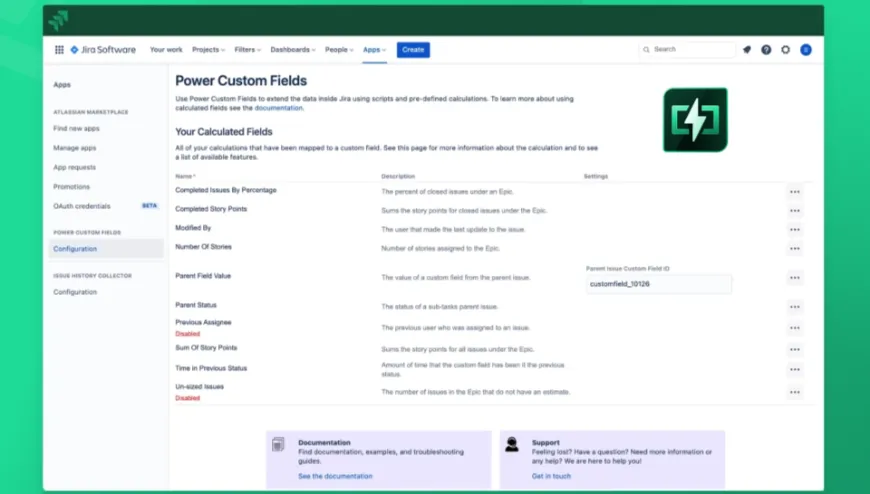870x494 pixels.
Task: Click the Description column header
Action: coord(398,176)
